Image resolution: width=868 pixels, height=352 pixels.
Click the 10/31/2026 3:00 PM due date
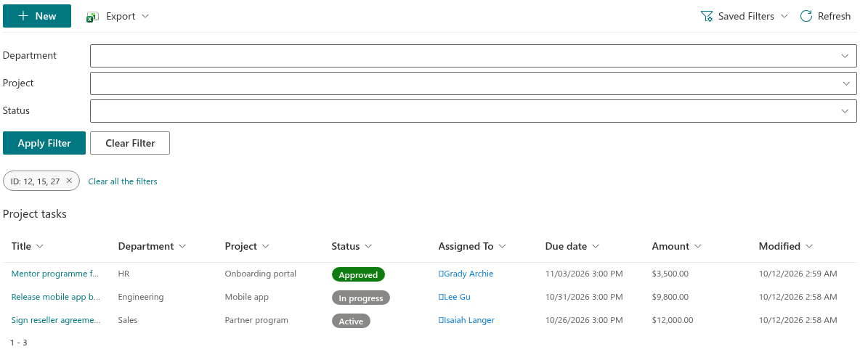point(584,297)
